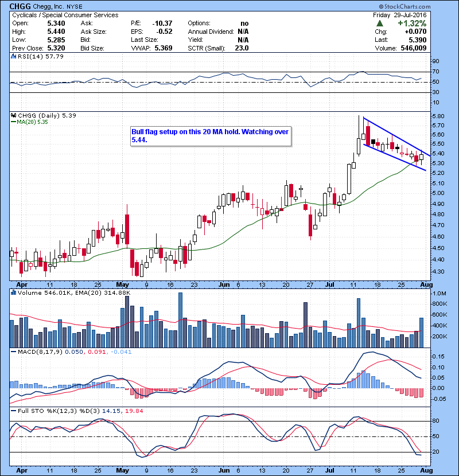Click the volume bars icon beside Volume label

point(13,292)
